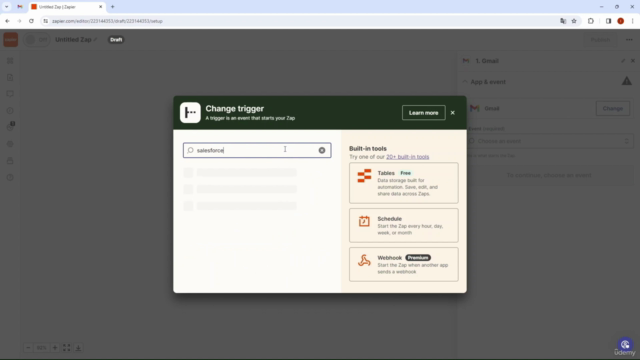This screenshot has width=640, height=360.
Task: Bookmark this page with the star
Action: pos(574,21)
